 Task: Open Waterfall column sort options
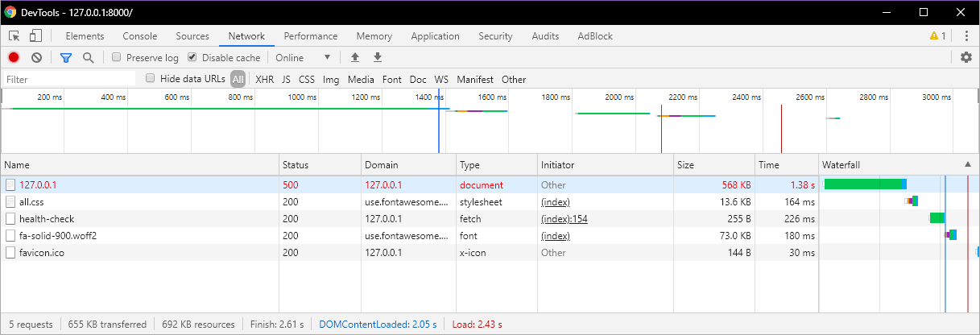pyautogui.click(x=899, y=164)
